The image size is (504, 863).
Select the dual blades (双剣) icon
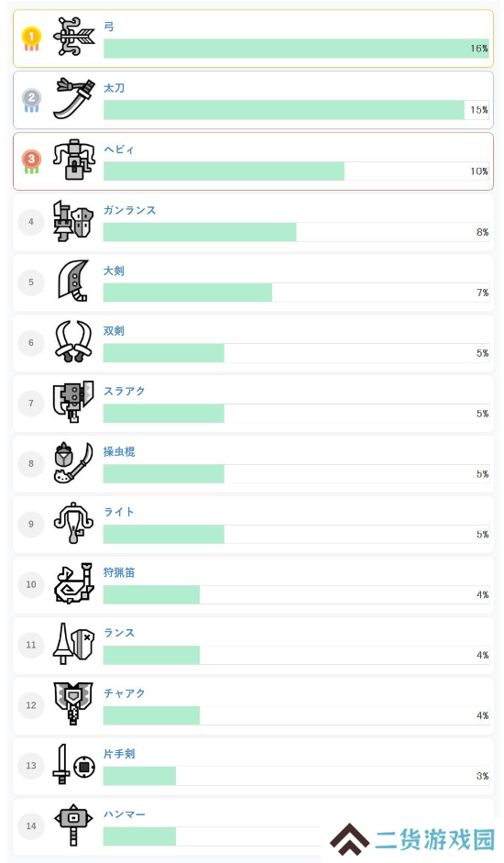tap(73, 341)
